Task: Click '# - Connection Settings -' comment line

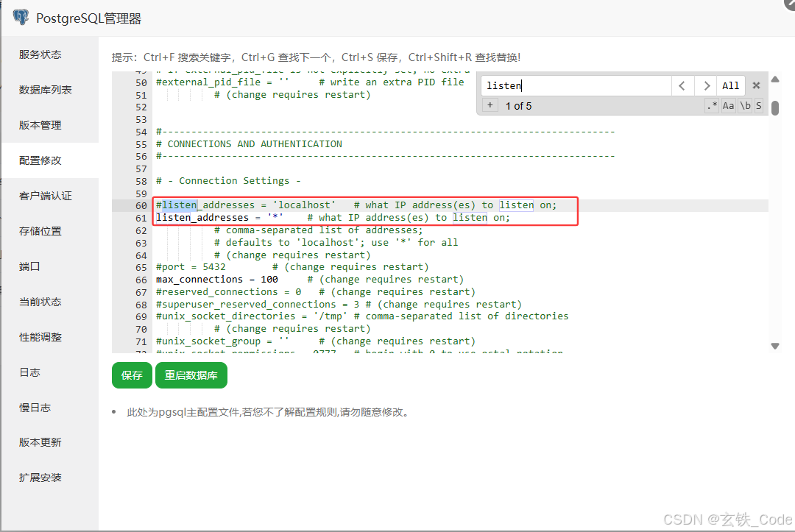Action: coord(228,181)
